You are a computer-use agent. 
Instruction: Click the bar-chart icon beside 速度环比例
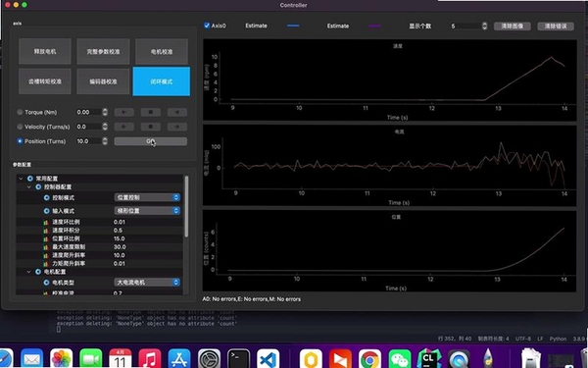46,222
